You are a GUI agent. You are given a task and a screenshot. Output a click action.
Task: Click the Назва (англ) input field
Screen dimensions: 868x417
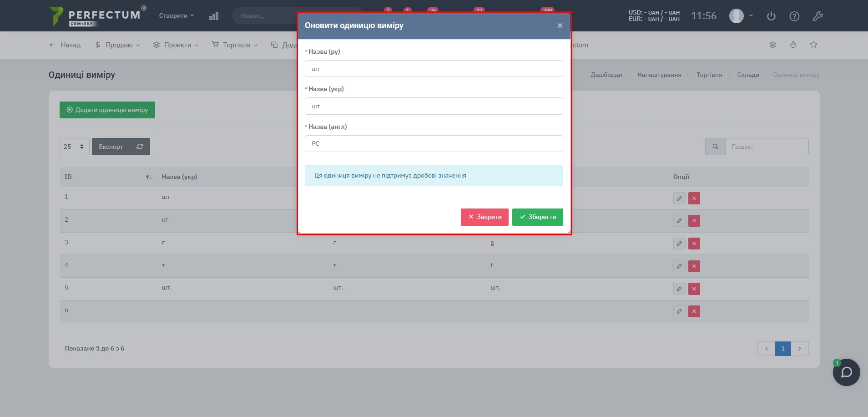[x=434, y=144]
